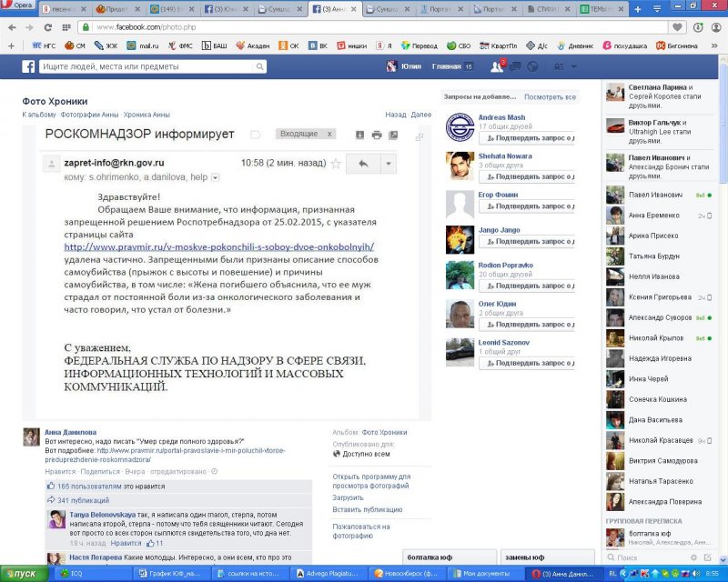Image resolution: width=728 pixels, height=582 pixels.
Task: Click Главная in Facebook top bar
Action: tap(446, 66)
